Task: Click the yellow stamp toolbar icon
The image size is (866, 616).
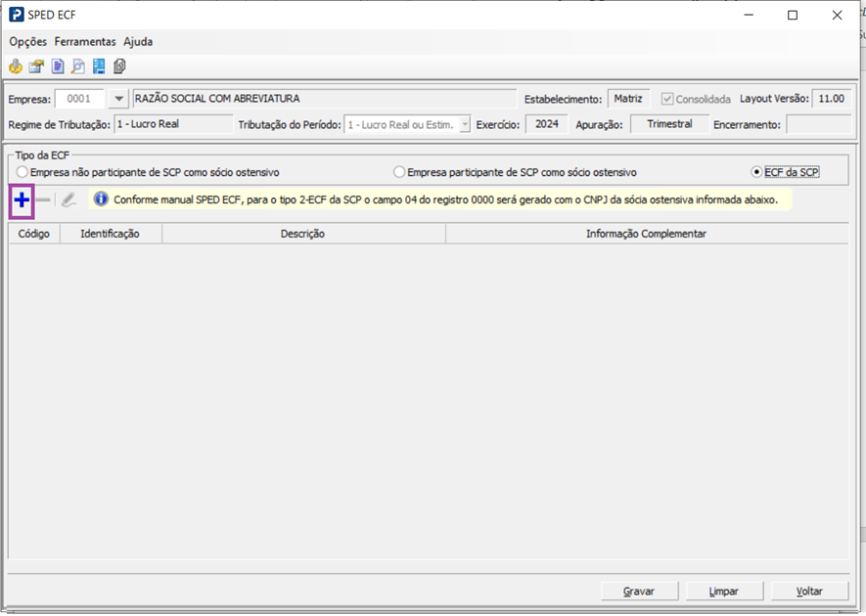Action: tap(16, 66)
